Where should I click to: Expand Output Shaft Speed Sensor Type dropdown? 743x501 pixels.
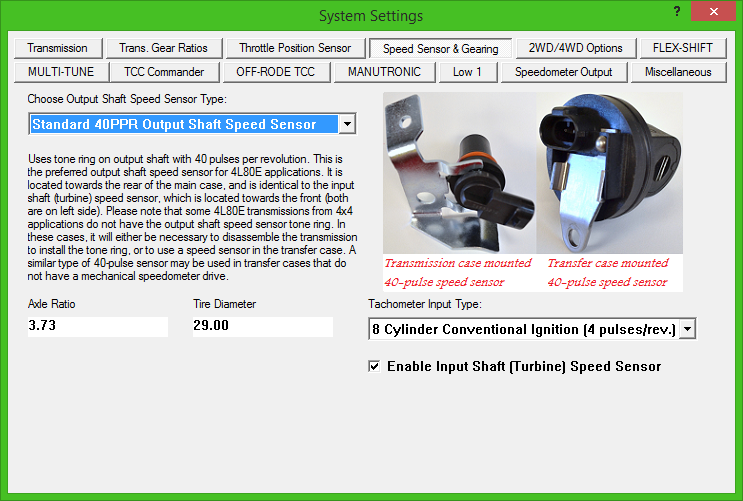click(x=346, y=125)
